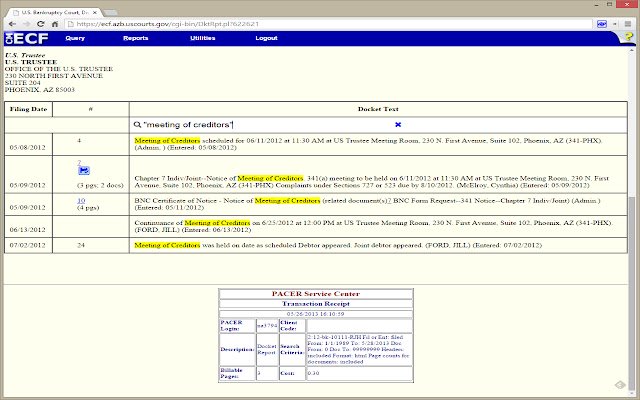640x400 pixels.
Task: Go back with the browser back arrow
Action: 13,24
